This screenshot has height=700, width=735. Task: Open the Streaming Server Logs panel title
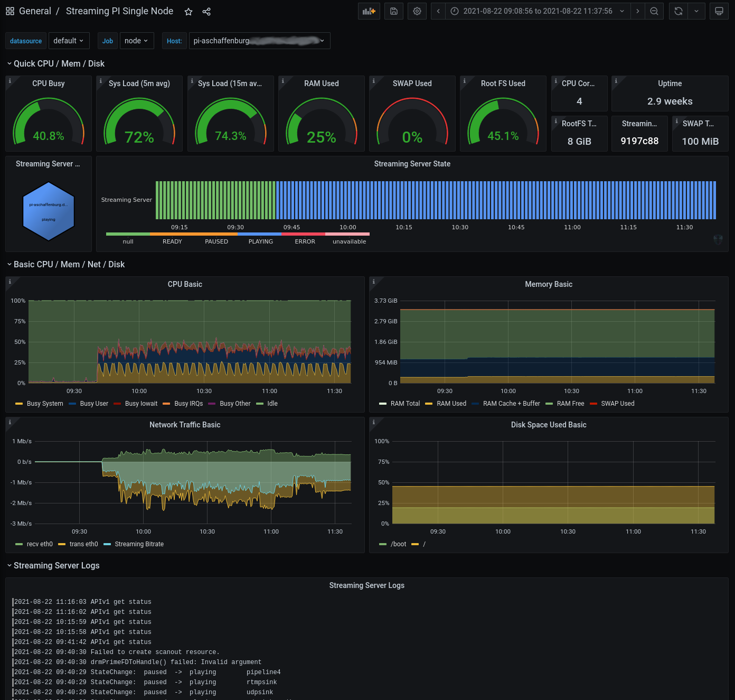coord(367,585)
